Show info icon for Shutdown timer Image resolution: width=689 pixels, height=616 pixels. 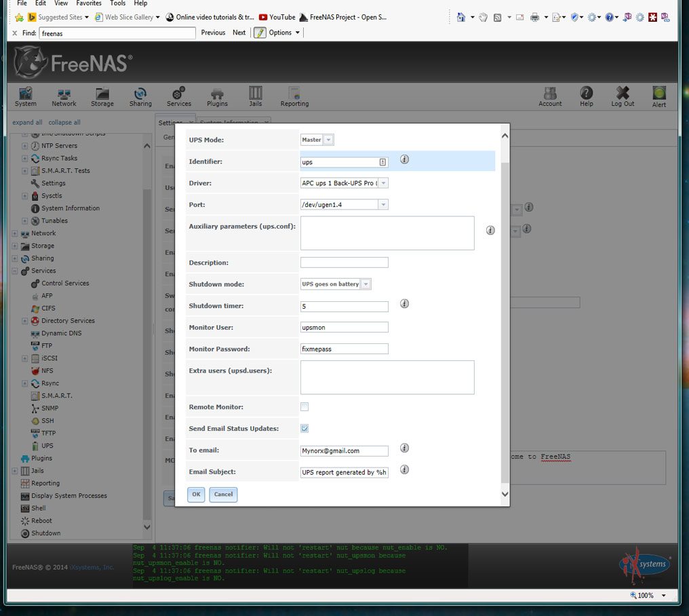tap(404, 304)
